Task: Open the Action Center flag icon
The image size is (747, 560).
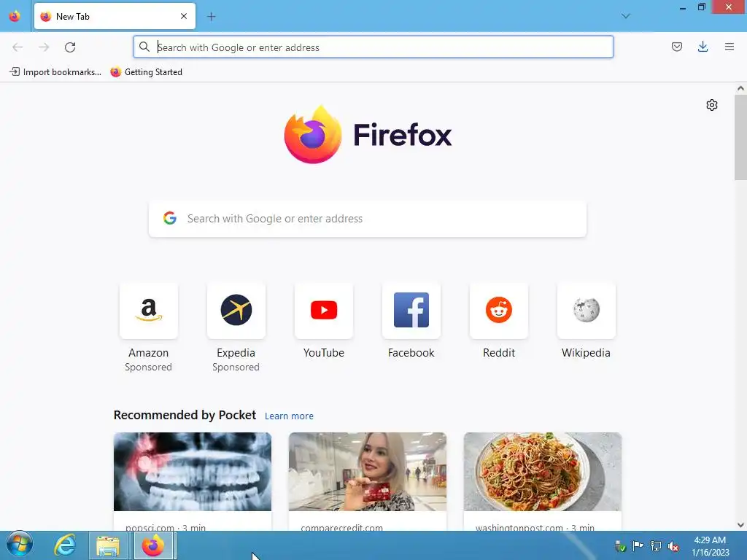Action: click(x=638, y=546)
